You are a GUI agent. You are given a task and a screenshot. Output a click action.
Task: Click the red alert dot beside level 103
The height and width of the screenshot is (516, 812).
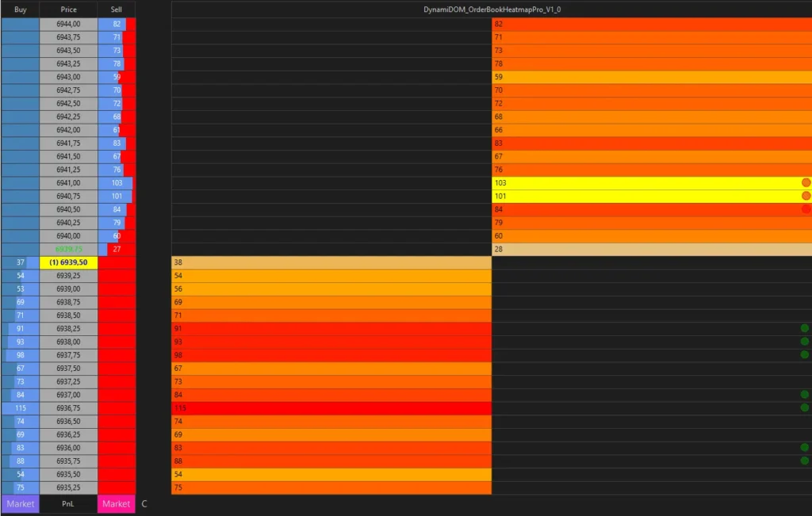tap(806, 182)
